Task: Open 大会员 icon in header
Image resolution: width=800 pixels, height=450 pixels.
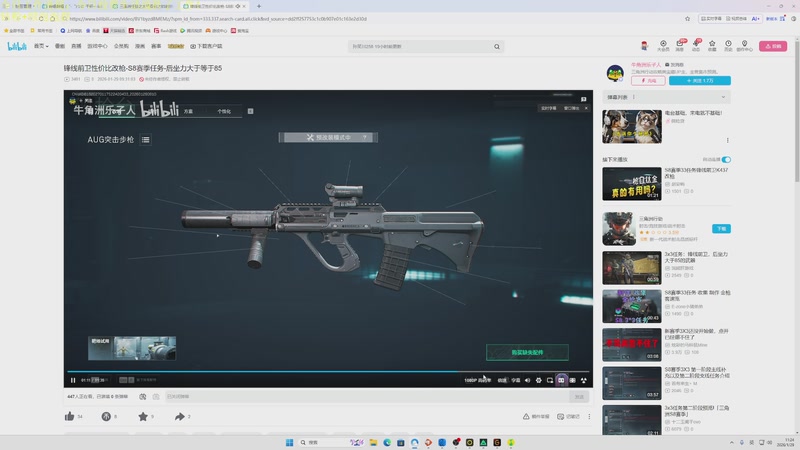Action: tap(663, 46)
